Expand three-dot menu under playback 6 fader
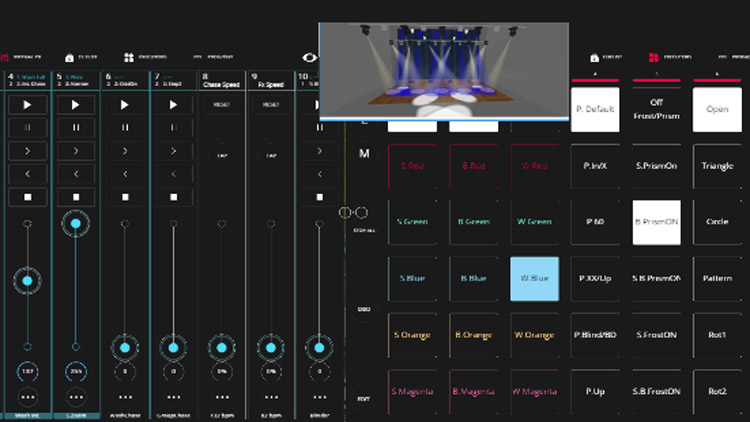Viewport: 750px width, 422px height. (124, 396)
